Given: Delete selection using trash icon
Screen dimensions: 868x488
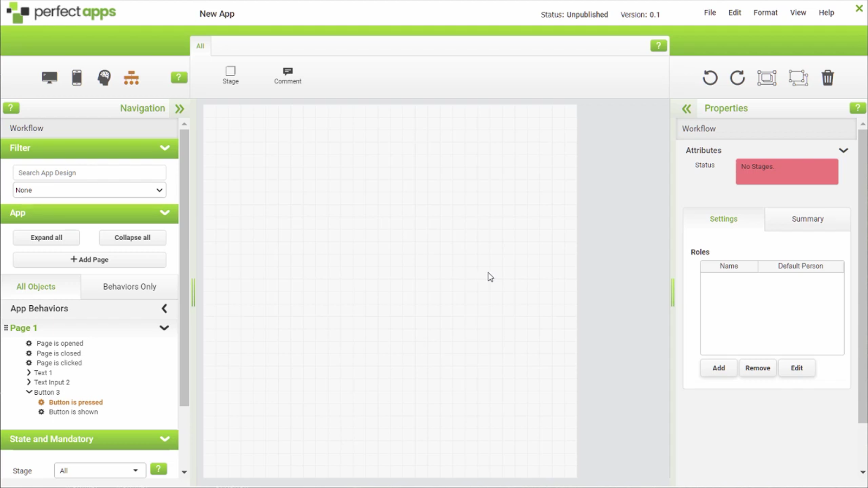Looking at the screenshot, I should coord(827,78).
